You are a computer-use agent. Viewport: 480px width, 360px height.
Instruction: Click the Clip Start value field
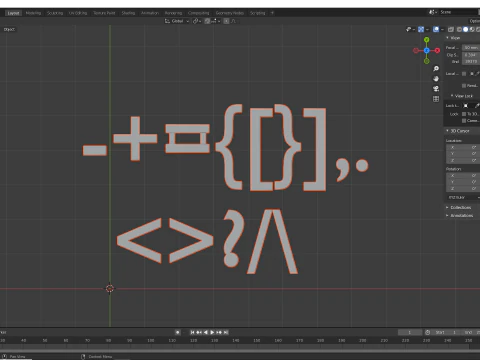point(471,55)
